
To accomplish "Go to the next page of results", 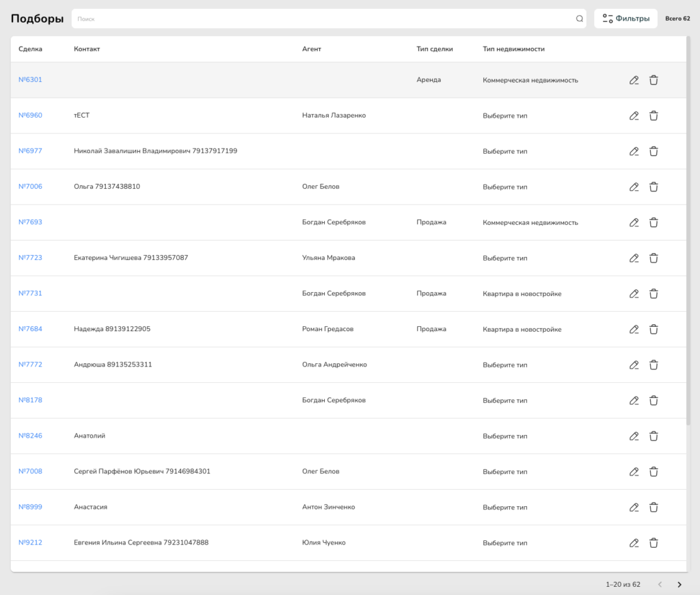I will tap(679, 585).
